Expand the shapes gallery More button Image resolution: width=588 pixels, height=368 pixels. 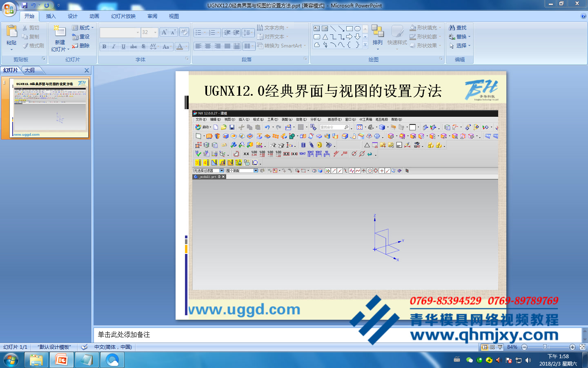(x=365, y=45)
